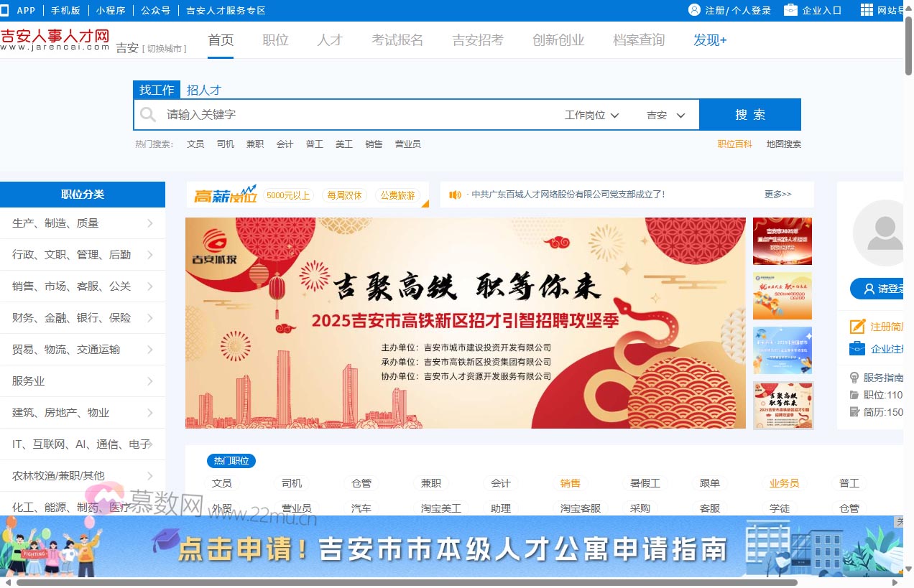Click the orange announcement speaker icon

456,195
